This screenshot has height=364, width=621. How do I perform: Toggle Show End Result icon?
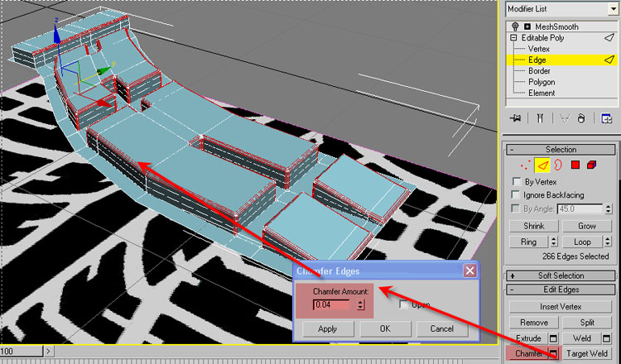click(x=539, y=118)
